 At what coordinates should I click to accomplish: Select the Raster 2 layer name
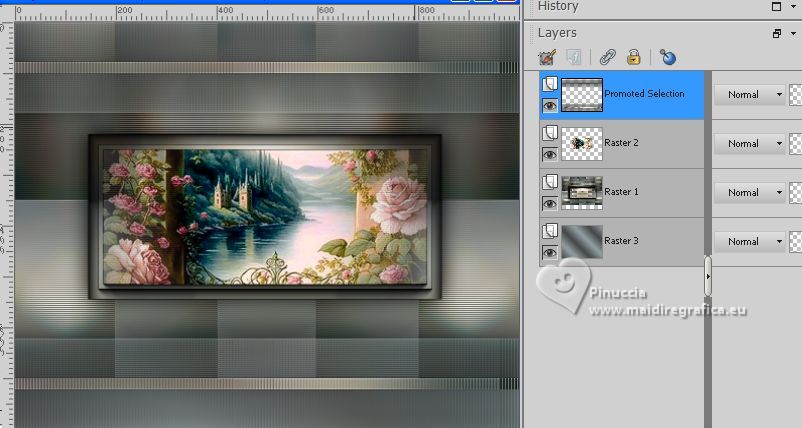tap(621, 143)
